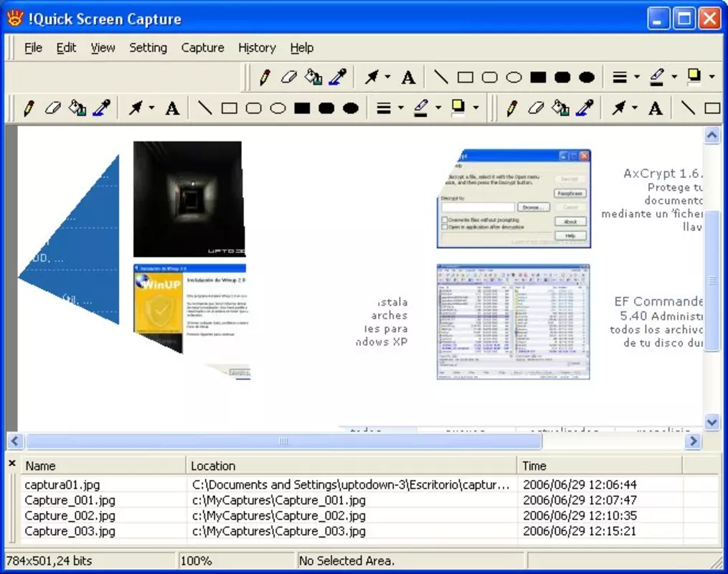Select Capture_002.jpg in the history list

tap(70, 515)
